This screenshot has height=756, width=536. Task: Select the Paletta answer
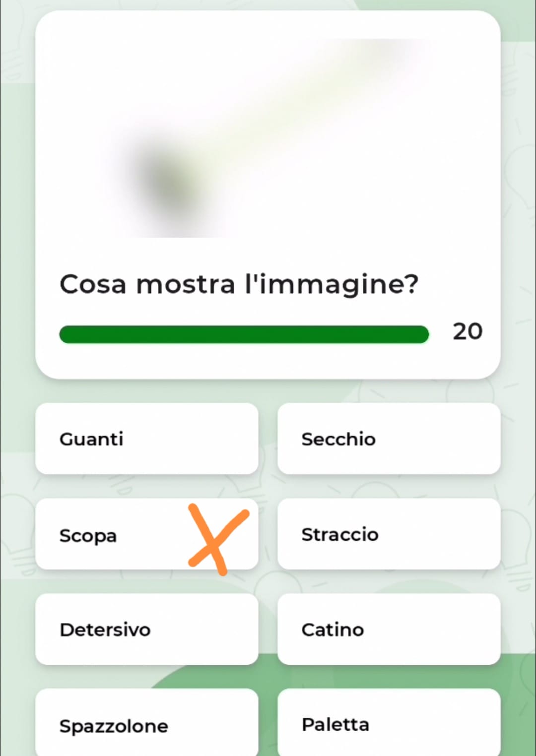389,723
